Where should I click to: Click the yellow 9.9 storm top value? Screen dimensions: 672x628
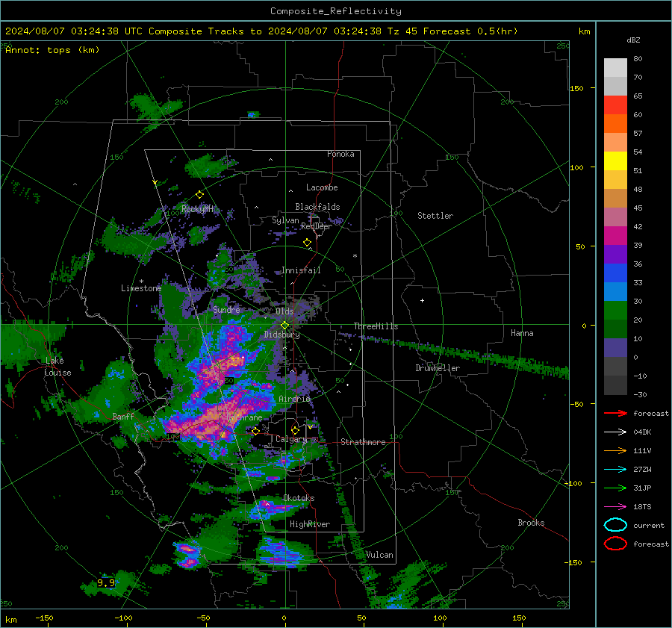tap(106, 582)
